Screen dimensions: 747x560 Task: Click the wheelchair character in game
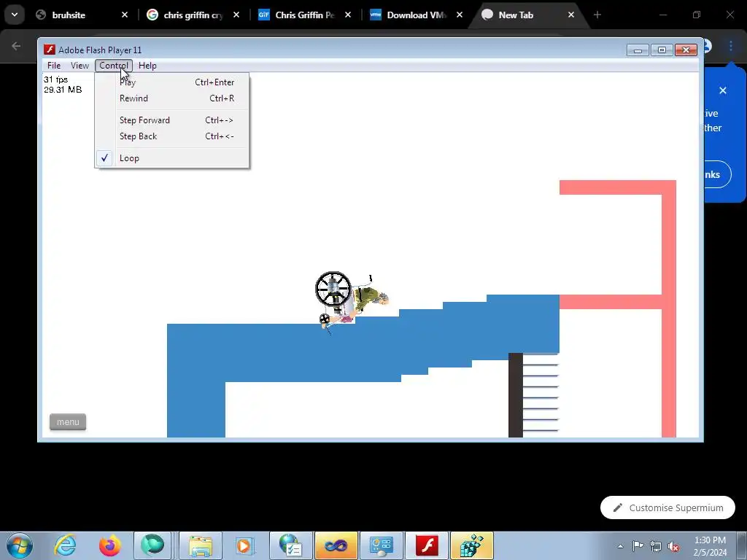pyautogui.click(x=352, y=301)
